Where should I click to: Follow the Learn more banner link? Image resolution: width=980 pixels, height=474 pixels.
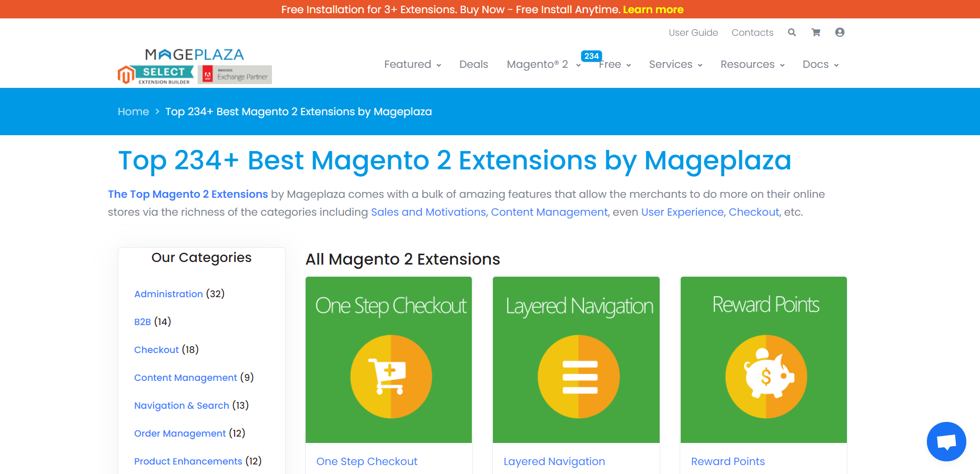coord(653,9)
